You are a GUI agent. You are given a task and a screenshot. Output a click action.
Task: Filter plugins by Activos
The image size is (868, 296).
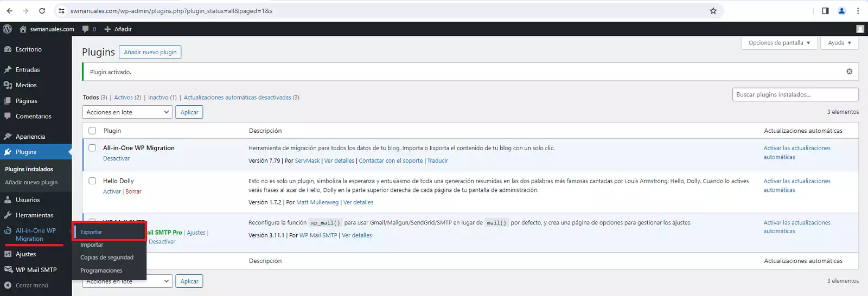click(123, 98)
